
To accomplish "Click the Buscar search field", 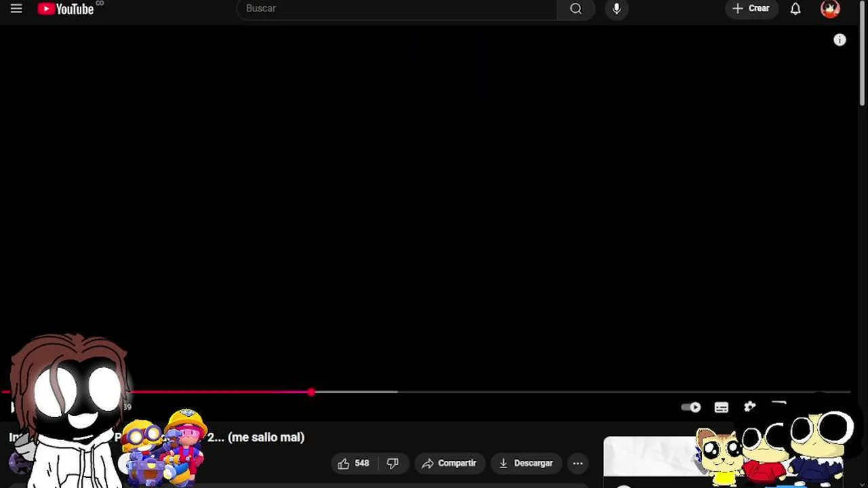I will (397, 9).
